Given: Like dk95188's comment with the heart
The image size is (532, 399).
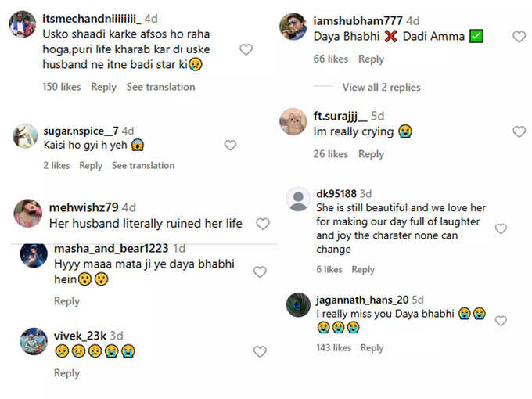Looking at the screenshot, I should click(x=501, y=228).
